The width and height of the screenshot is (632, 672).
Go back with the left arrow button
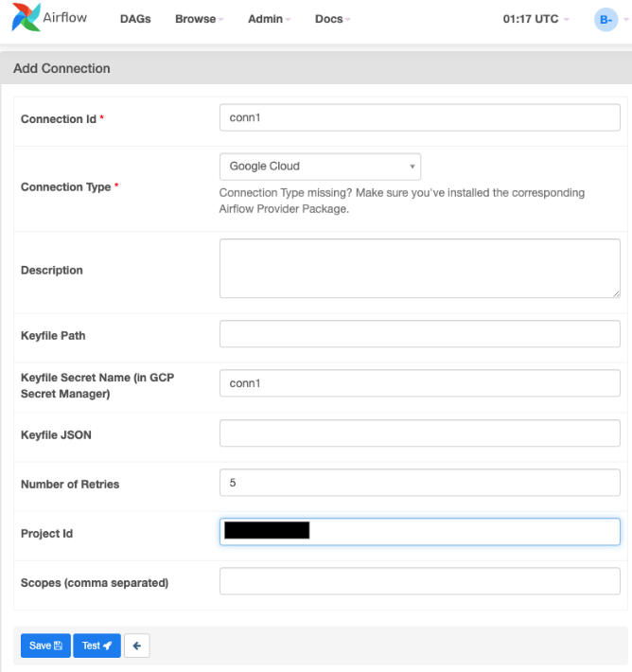[x=136, y=645]
